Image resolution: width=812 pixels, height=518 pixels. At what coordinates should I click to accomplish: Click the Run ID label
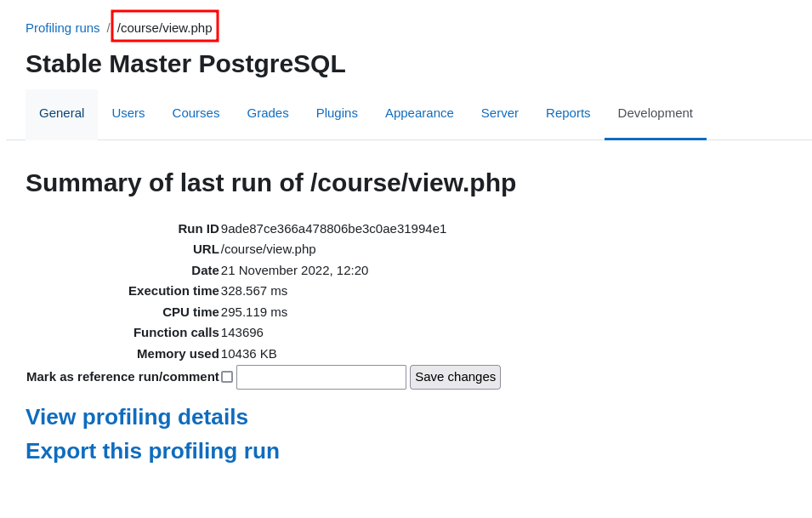point(199,229)
